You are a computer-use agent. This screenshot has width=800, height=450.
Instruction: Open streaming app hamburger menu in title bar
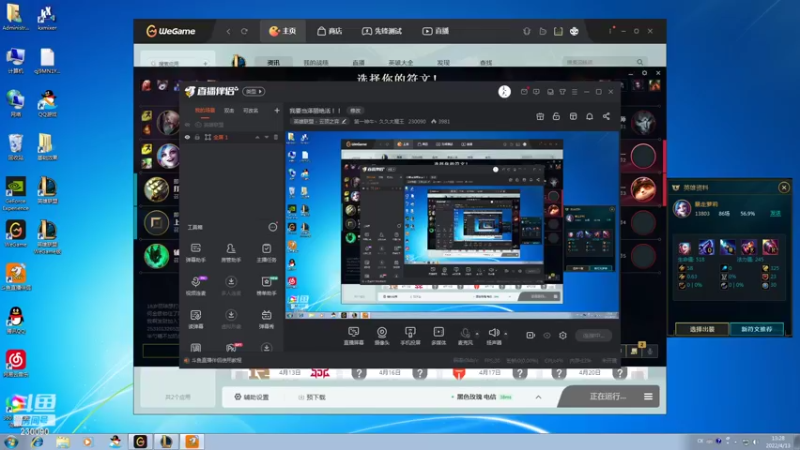574,92
